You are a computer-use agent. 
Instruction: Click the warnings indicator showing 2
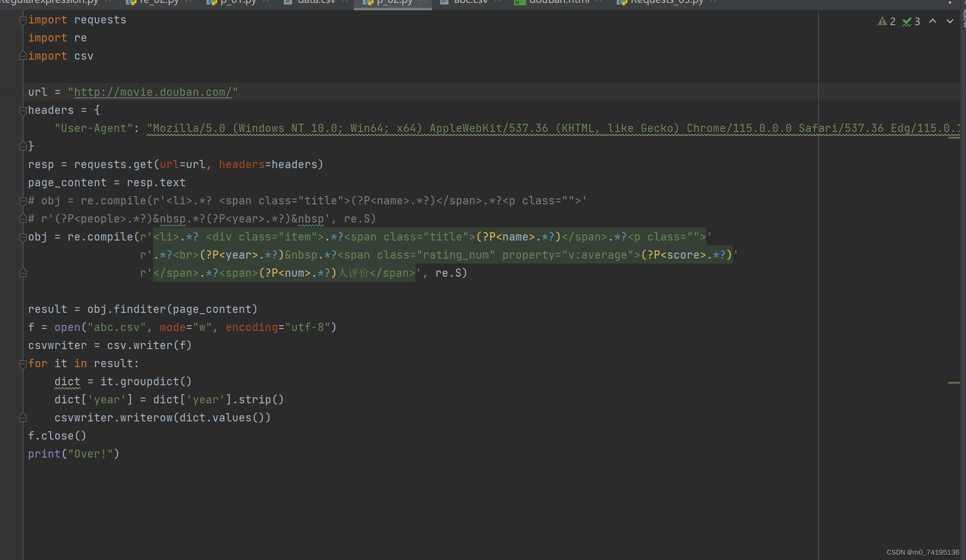887,21
